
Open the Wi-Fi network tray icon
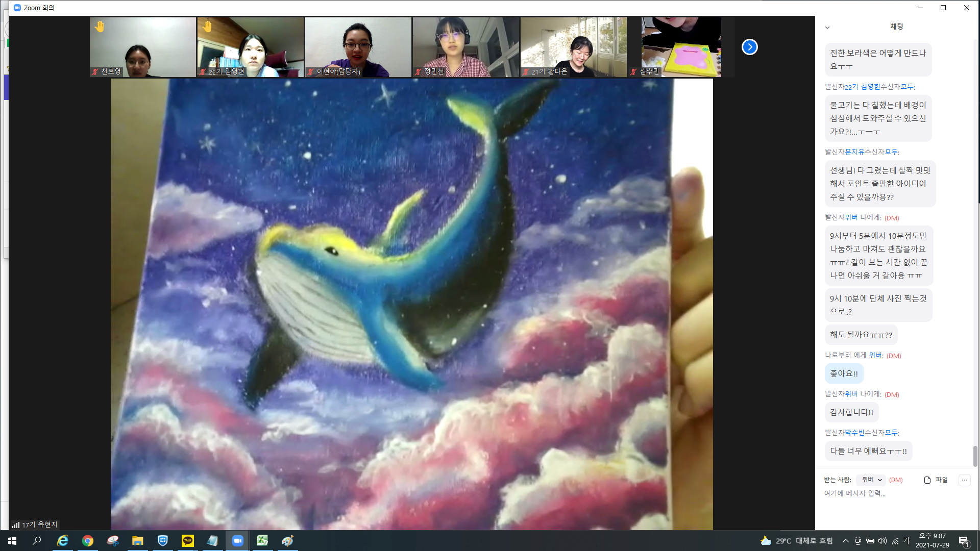(895, 541)
